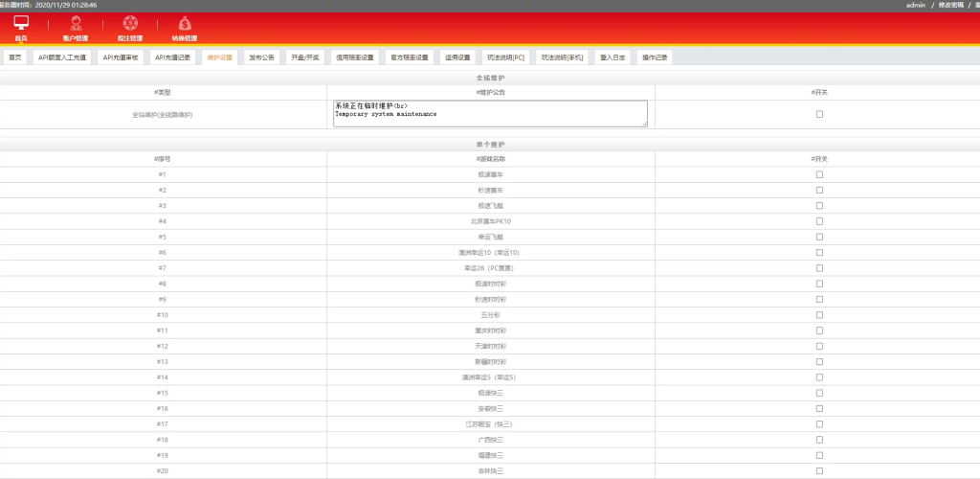The height and width of the screenshot is (479, 980).
Task: Toggle maintenance checkbox for game #1 极速赛车
Action: tap(818, 174)
